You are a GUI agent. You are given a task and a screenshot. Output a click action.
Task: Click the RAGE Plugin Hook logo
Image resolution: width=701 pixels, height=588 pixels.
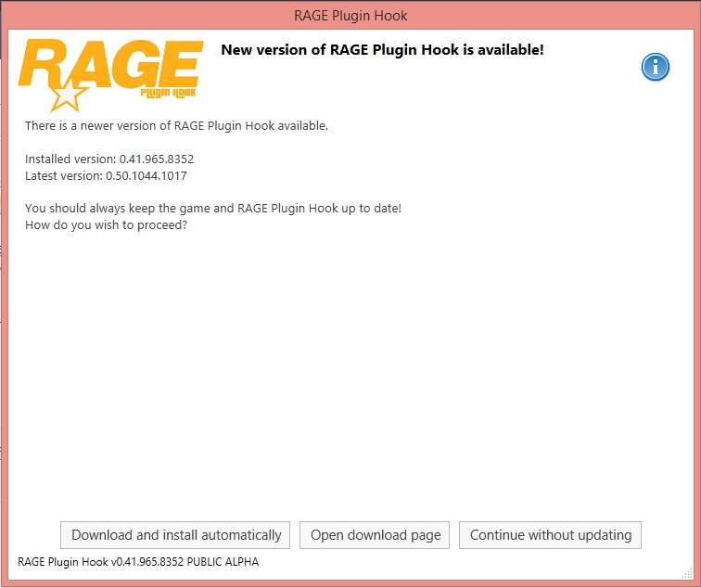point(110,75)
